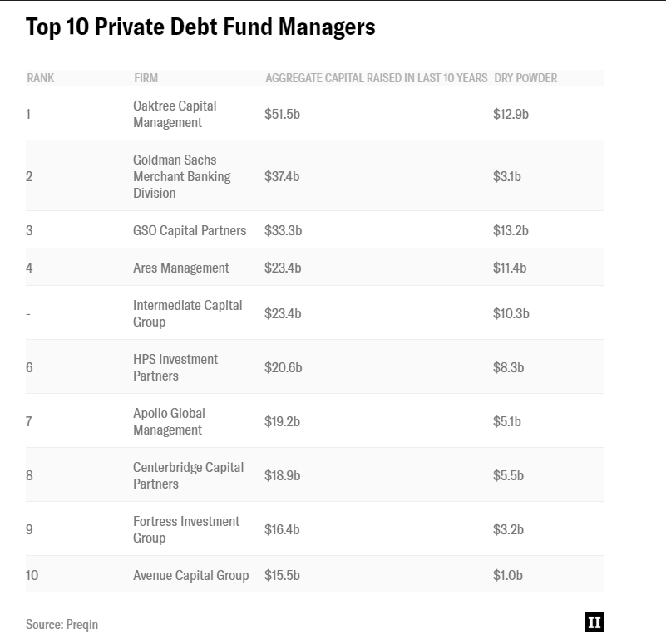Screen dimensions: 666x644
Task: Select Intermediate Capital Group entry
Action: point(187,313)
